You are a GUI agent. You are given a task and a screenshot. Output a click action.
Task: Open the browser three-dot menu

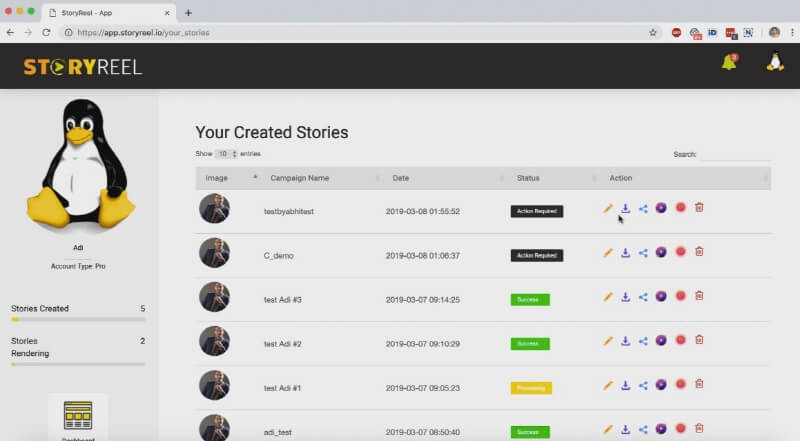792,32
